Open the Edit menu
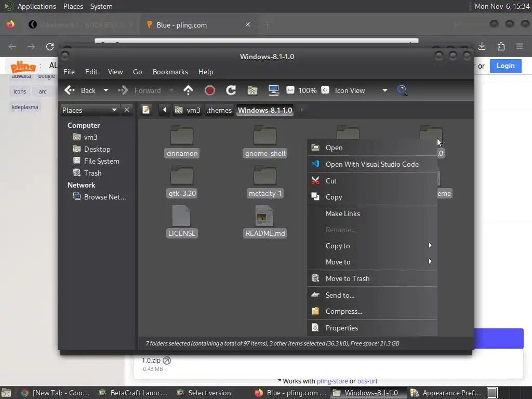532x399 pixels. [x=91, y=72]
